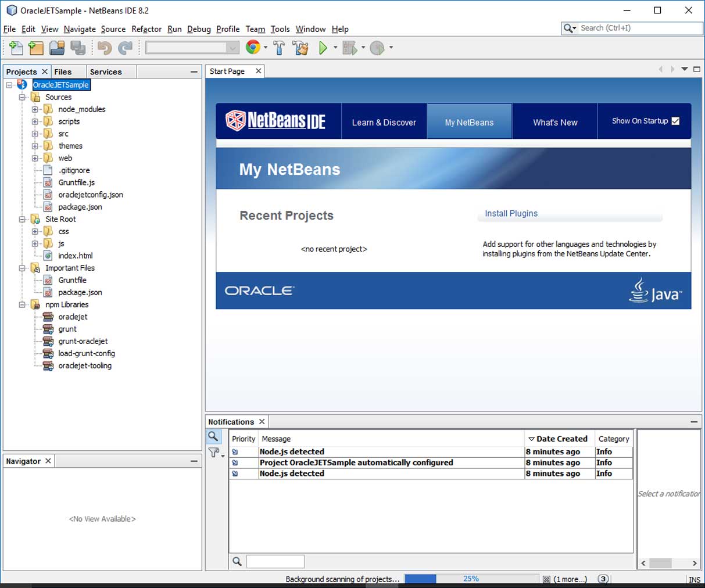This screenshot has height=588, width=705.
Task: Switch to the Services tab
Action: tap(106, 72)
